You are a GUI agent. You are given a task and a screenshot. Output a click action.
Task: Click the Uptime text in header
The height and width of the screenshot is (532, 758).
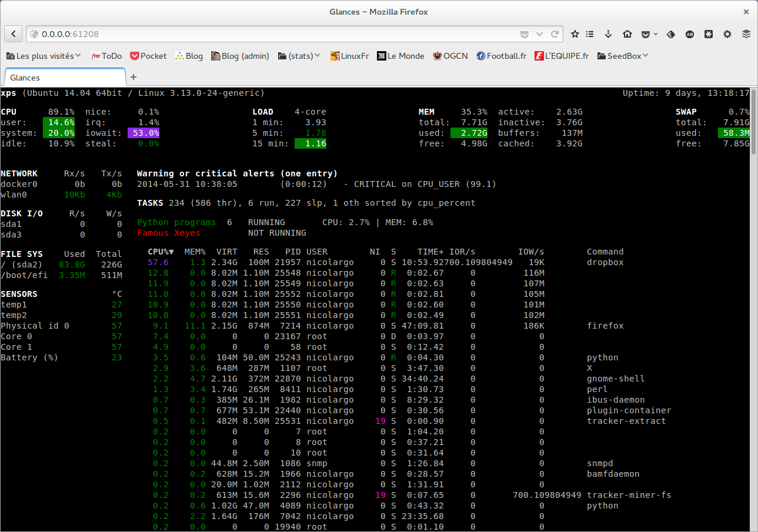click(x=686, y=93)
